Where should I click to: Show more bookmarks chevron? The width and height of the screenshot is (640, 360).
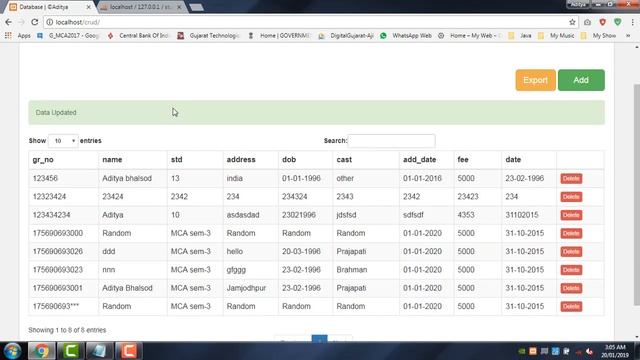coord(628,36)
